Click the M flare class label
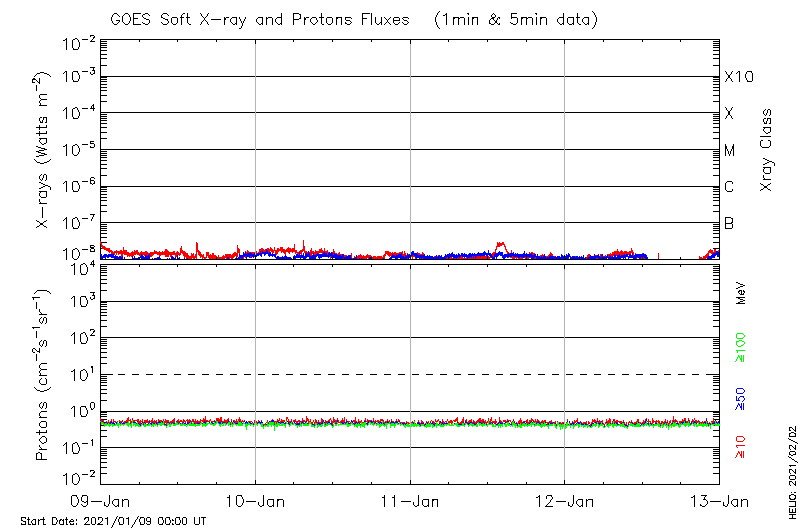800x530 pixels. pos(730,151)
